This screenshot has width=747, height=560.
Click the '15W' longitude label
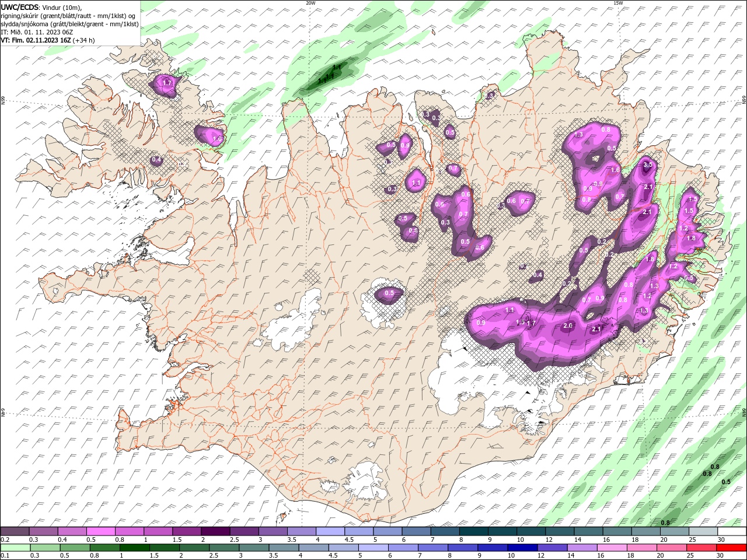[618, 3]
